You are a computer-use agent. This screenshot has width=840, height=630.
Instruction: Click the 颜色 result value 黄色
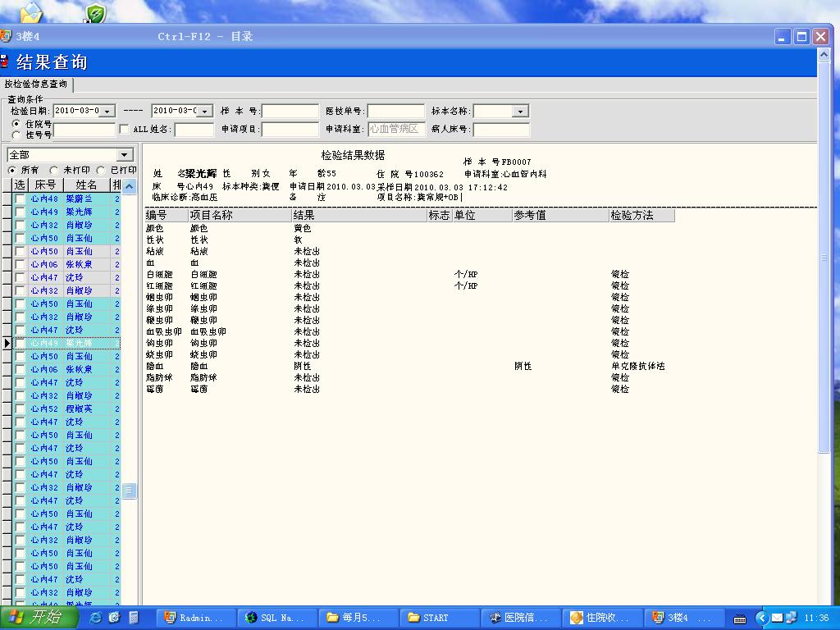[302, 228]
